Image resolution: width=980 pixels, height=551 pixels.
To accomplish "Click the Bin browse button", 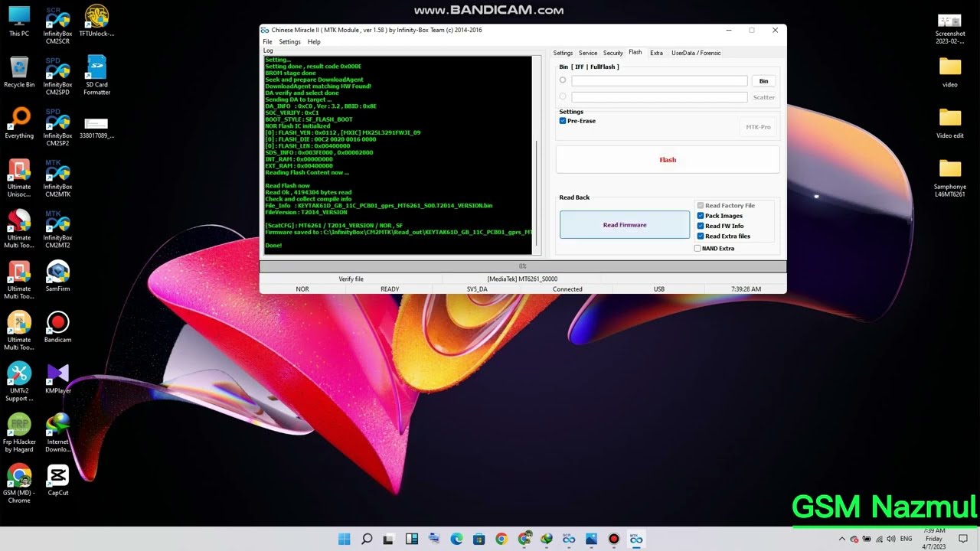I will point(763,81).
